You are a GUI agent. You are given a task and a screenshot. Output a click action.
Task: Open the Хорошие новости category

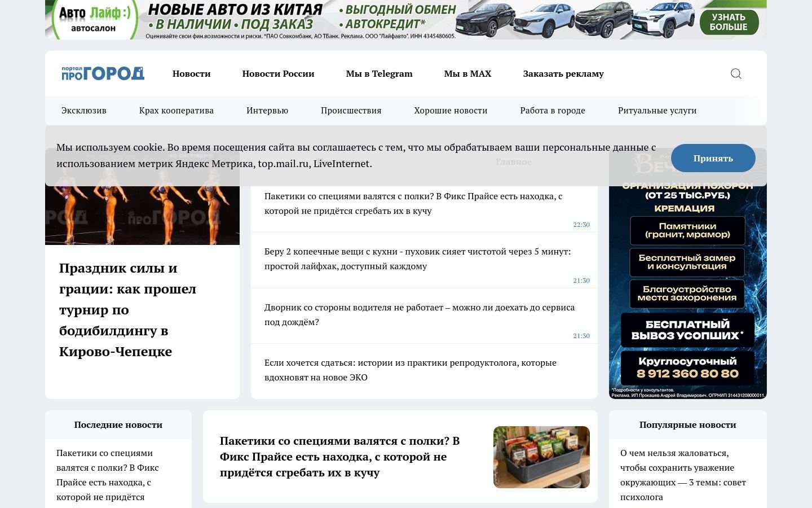tap(451, 110)
